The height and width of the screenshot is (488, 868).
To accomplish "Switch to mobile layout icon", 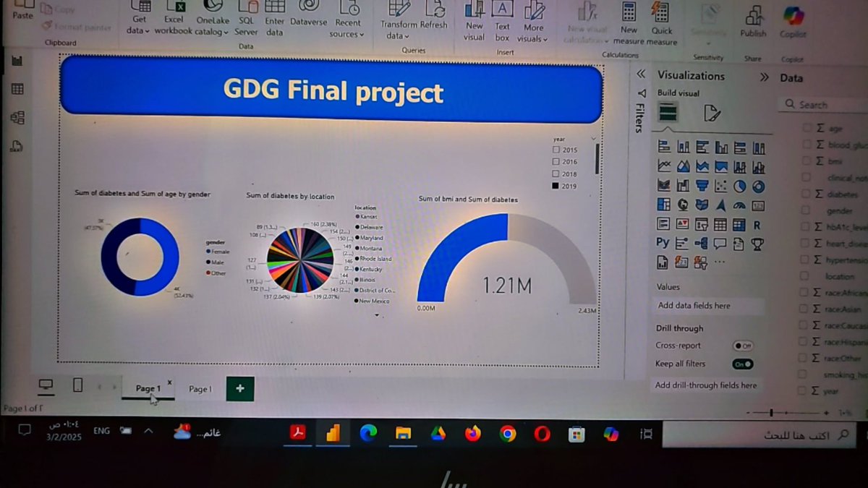I will coord(78,385).
